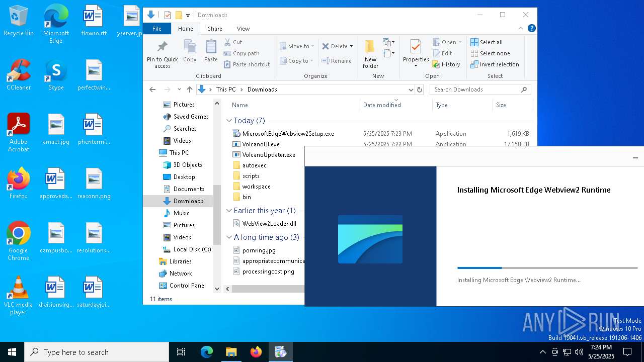Collapse the ribbon with chevron
644x362 pixels.
pyautogui.click(x=521, y=29)
